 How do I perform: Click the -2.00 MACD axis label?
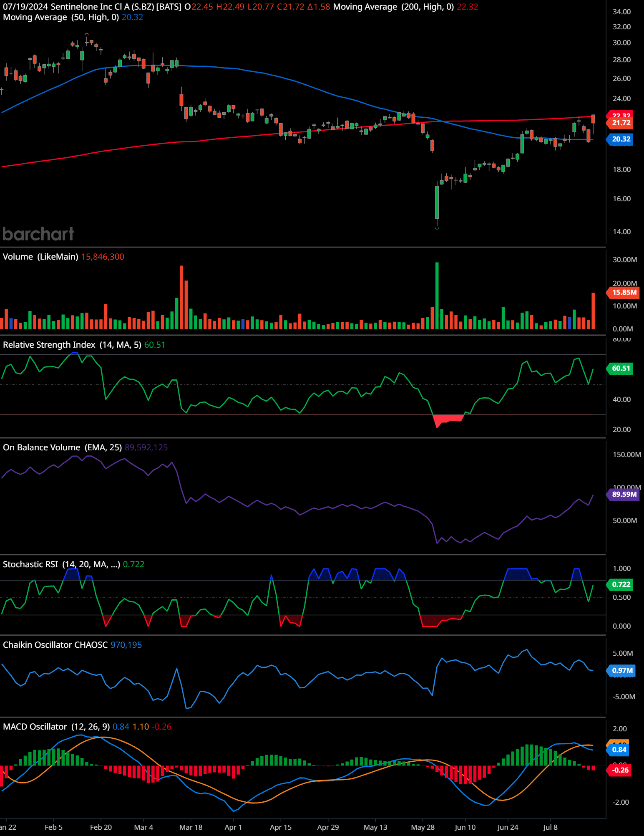pyautogui.click(x=620, y=802)
